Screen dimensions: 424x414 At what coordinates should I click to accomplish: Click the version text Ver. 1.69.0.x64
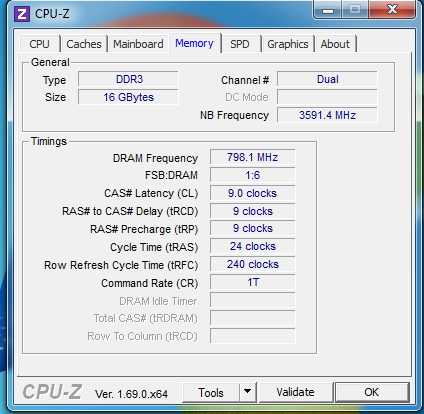[131, 394]
